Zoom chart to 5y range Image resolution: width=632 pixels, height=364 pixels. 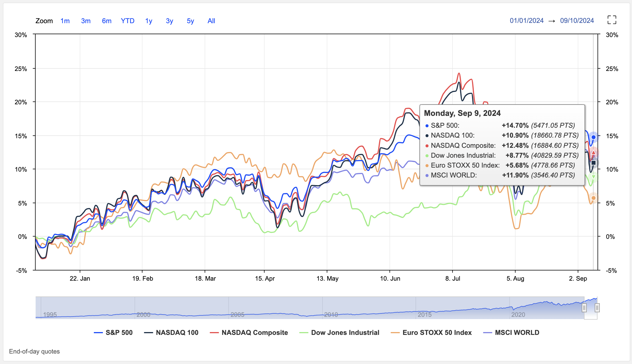190,21
